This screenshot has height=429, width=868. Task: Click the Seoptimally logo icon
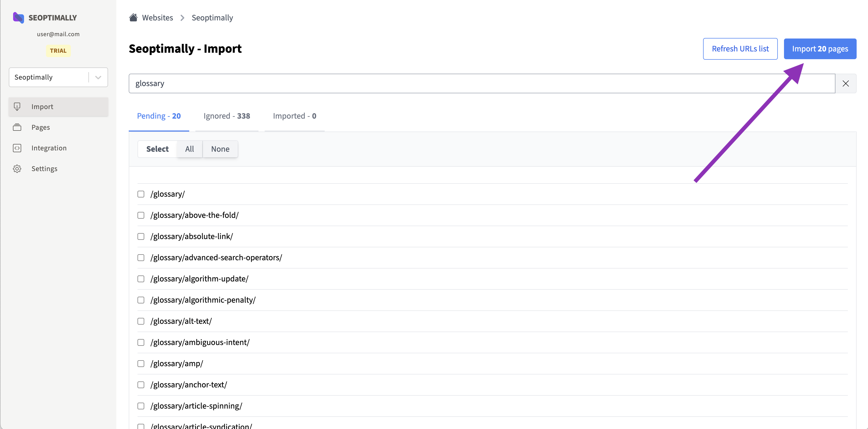[x=18, y=18]
